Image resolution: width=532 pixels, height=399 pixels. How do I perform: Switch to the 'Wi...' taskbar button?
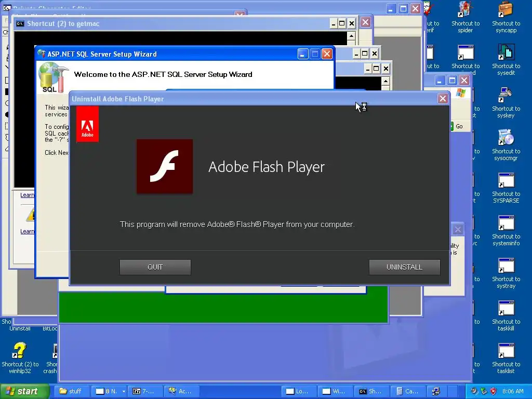point(335,392)
